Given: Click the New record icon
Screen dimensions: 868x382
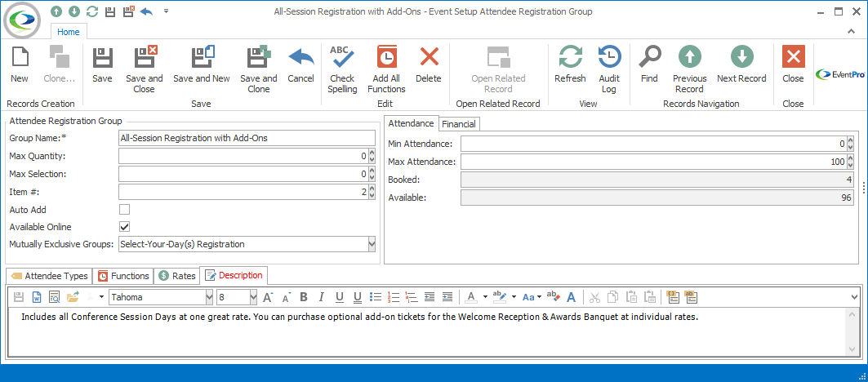Looking at the screenshot, I should pyautogui.click(x=20, y=57).
